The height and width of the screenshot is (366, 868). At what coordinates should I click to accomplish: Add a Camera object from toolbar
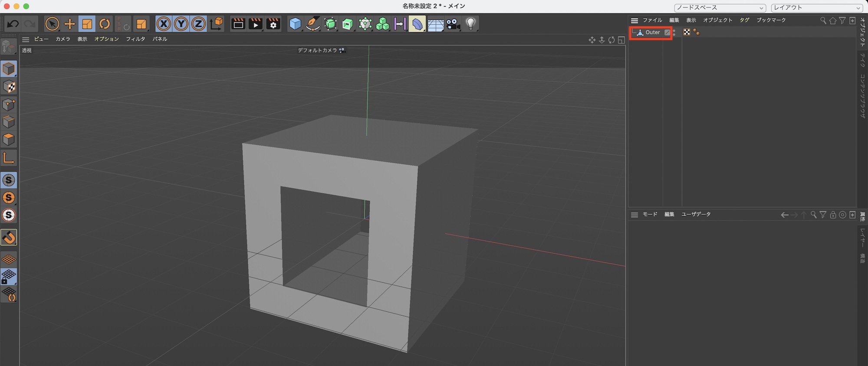point(453,24)
